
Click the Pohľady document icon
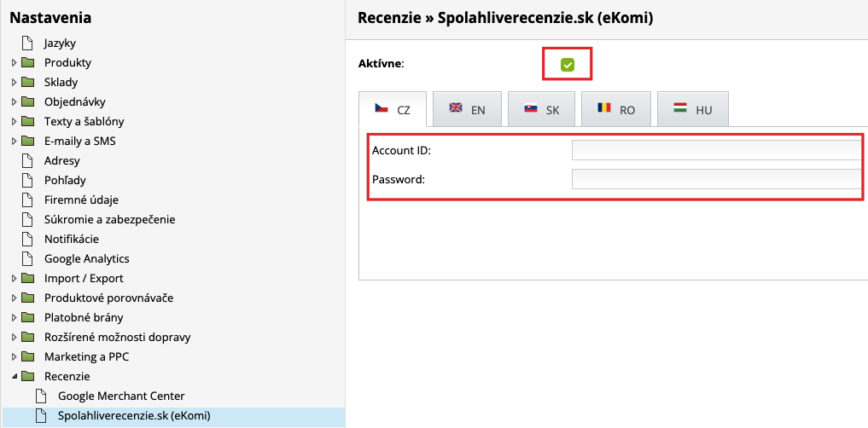coord(27,180)
